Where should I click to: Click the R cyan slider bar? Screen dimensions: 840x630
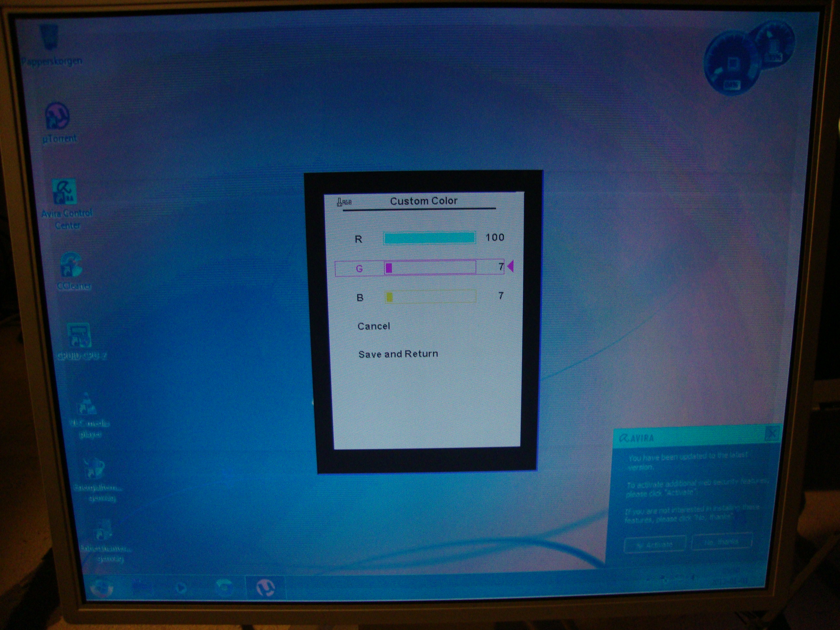(429, 238)
